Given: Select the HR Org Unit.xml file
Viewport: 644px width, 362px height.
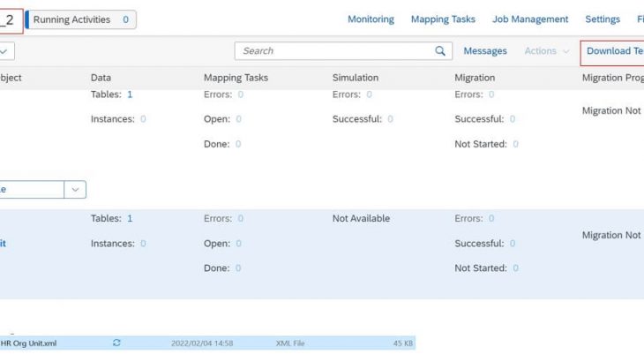Looking at the screenshot, I should tap(28, 343).
